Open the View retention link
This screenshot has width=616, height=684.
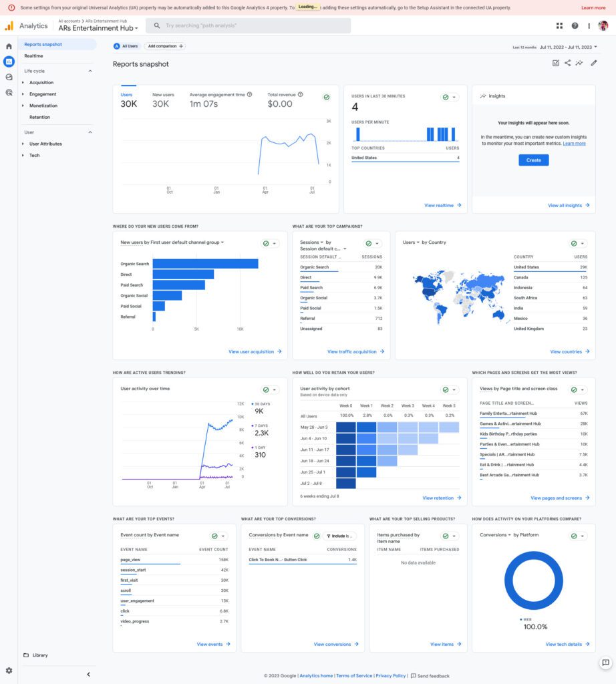pos(442,498)
